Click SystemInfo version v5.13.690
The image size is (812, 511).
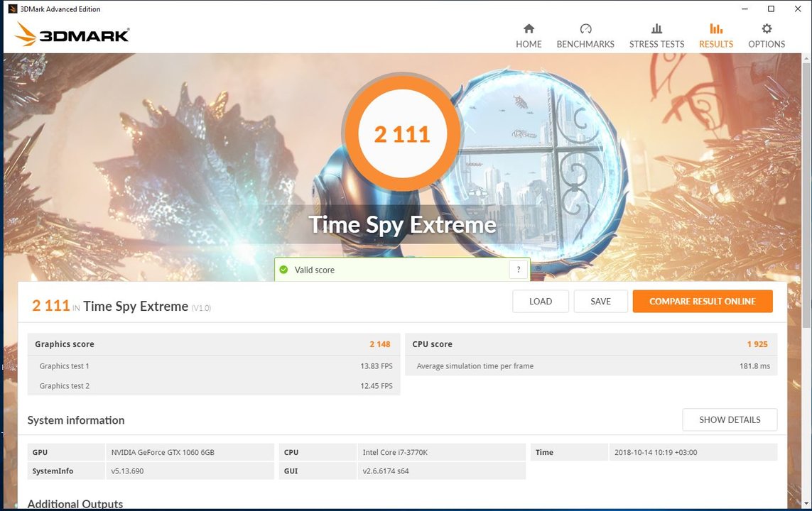tap(127, 471)
